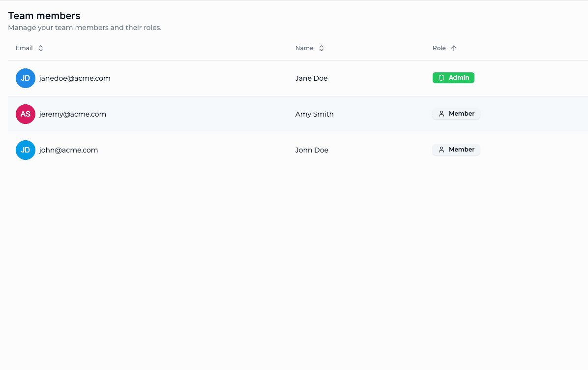The image size is (588, 370).
Task: Click the JD avatar next to janedoe@acme.com
Action: [26, 78]
